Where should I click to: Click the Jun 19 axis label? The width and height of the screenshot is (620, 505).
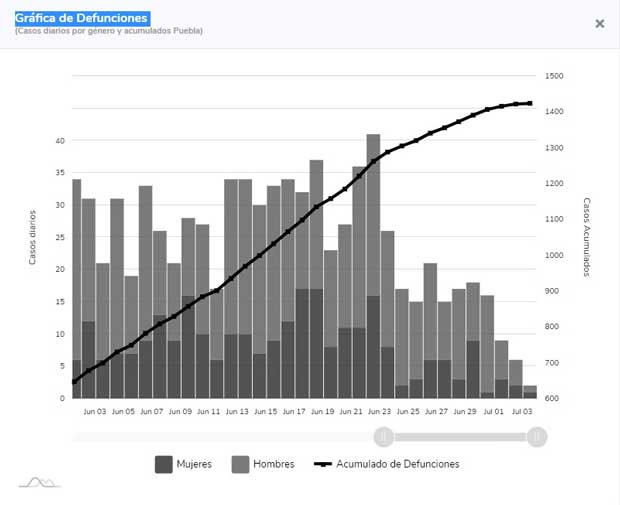(323, 412)
